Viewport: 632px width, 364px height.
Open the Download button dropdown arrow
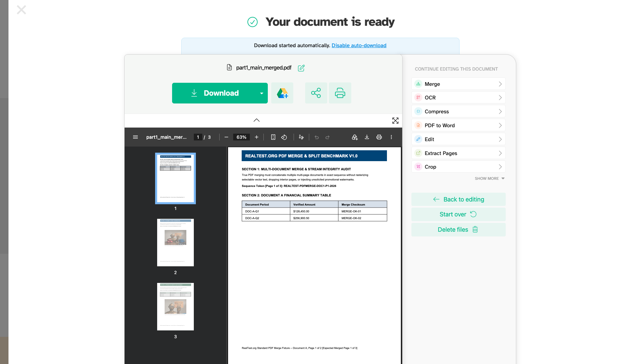[x=262, y=93]
